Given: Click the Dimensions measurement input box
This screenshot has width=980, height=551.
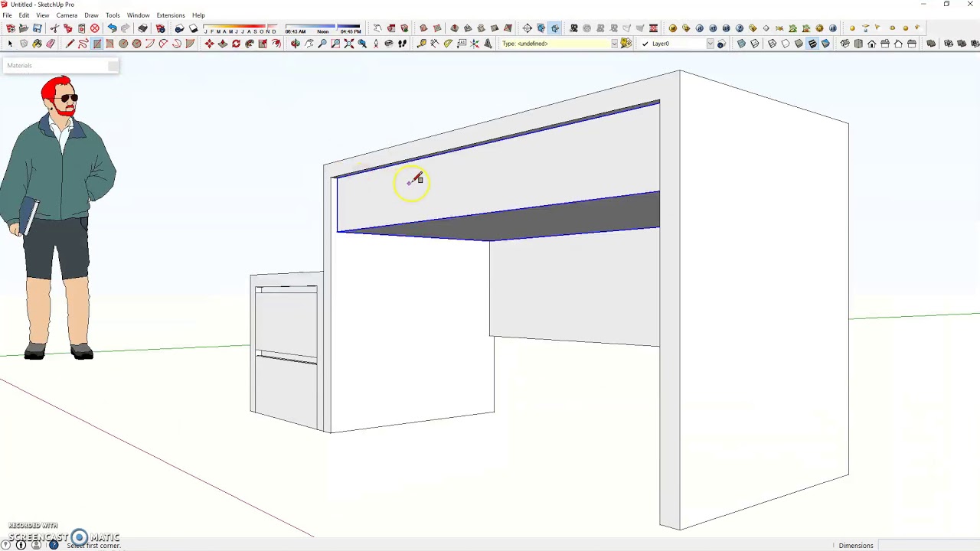Looking at the screenshot, I should 928,546.
